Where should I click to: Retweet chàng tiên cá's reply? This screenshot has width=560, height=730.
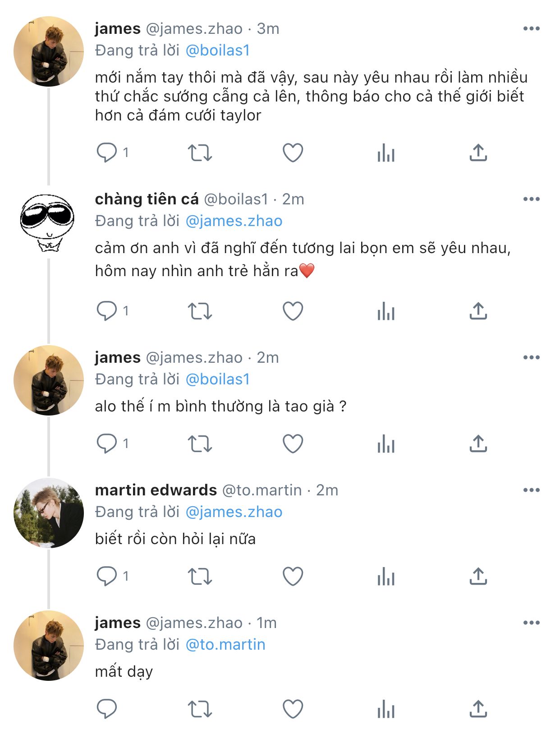[x=200, y=311]
